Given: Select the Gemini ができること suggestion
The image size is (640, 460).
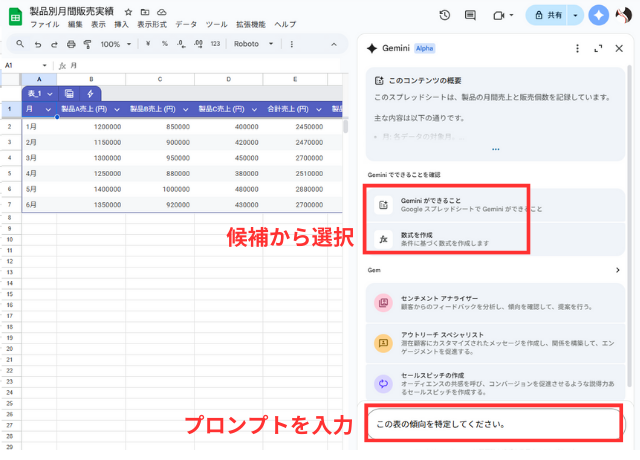Looking at the screenshot, I should coord(496,205).
